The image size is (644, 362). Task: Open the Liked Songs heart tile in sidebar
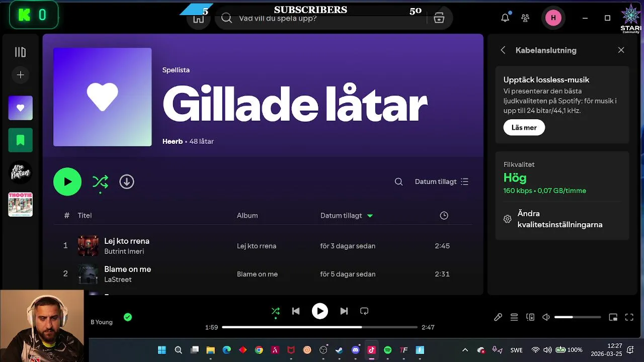(21, 108)
